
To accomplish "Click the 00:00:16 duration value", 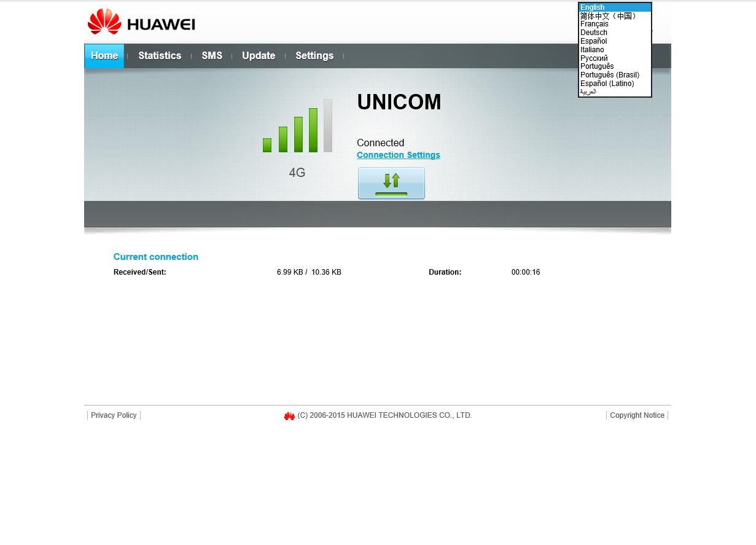I will pos(526,272).
